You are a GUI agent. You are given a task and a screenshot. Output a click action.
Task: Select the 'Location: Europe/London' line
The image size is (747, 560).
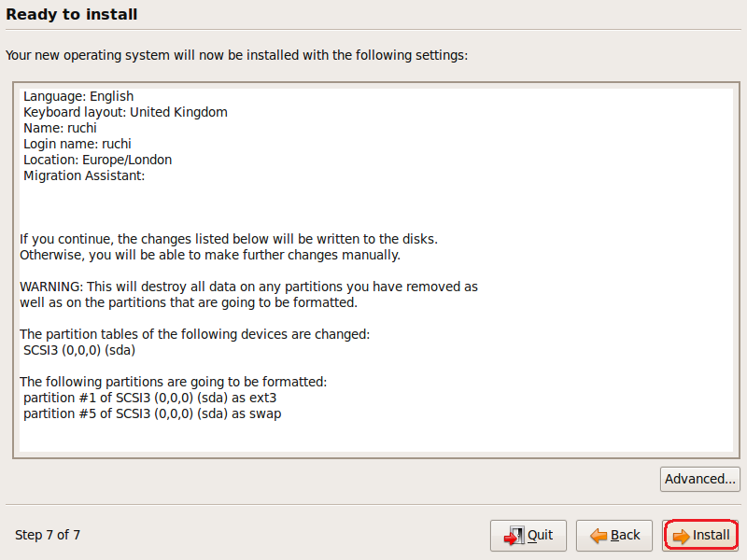coord(97,160)
